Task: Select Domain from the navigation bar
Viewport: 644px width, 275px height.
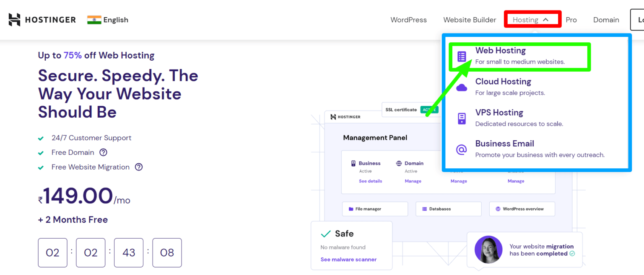Action: coord(606,20)
